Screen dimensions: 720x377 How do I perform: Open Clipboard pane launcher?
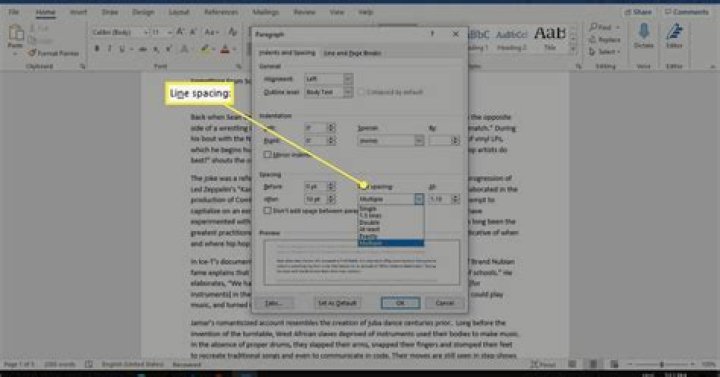(x=83, y=67)
